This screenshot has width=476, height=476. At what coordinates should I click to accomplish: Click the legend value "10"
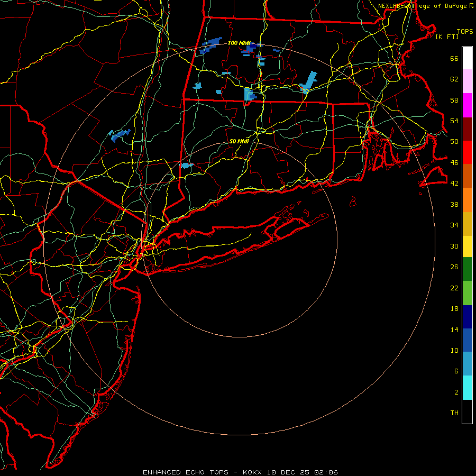(454, 350)
